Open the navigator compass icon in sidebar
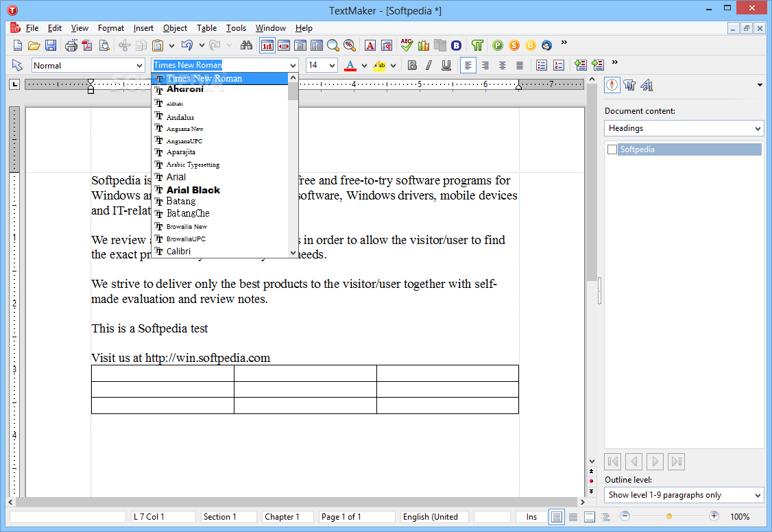 coord(612,85)
